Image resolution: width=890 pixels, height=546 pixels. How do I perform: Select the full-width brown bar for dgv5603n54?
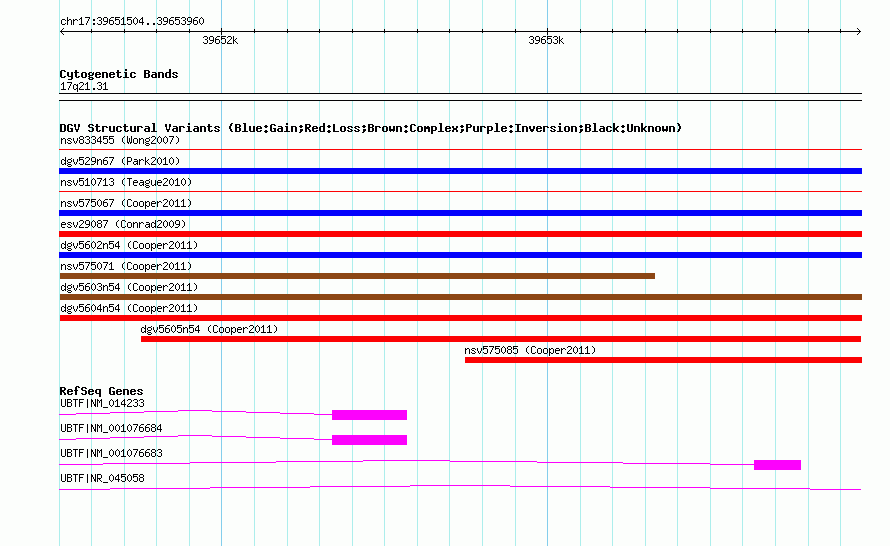(460, 297)
